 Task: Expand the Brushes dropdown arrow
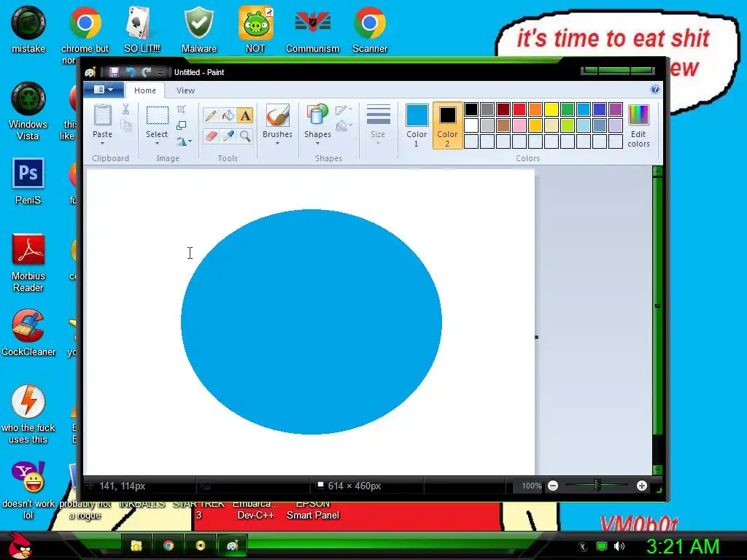pyautogui.click(x=277, y=144)
